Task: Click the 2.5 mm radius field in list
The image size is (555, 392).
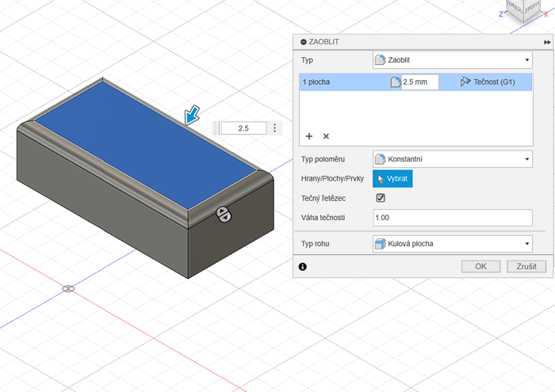Action: (x=419, y=82)
